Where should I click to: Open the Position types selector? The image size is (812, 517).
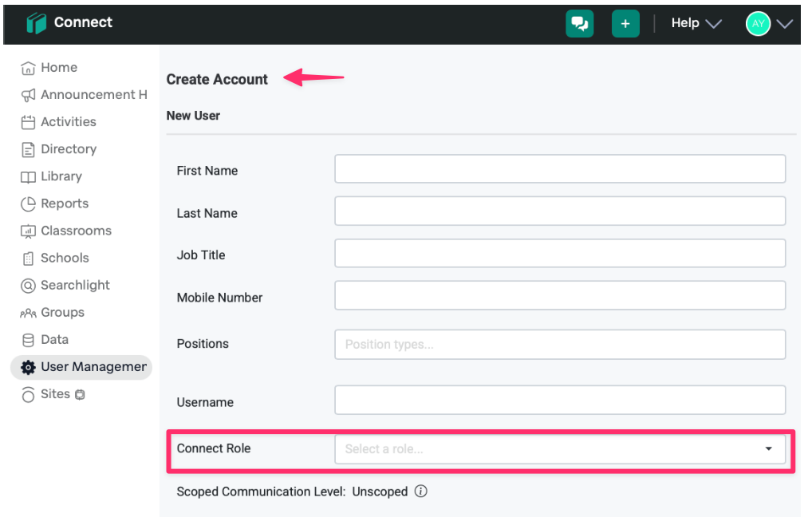coord(560,345)
